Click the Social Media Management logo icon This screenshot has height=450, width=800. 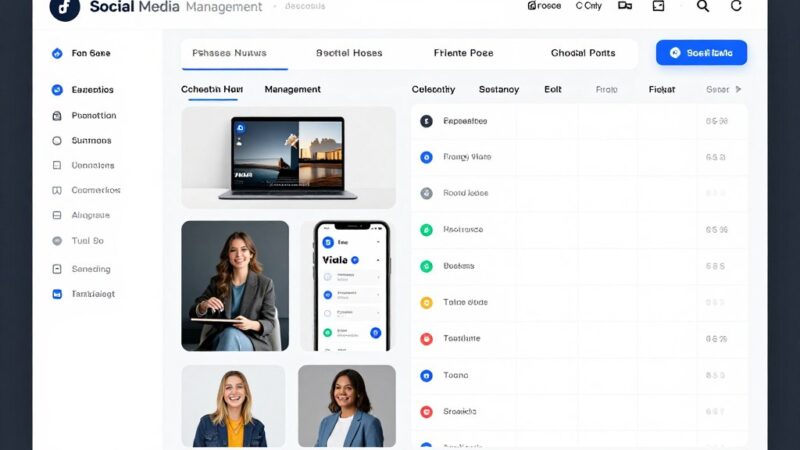tap(64, 7)
